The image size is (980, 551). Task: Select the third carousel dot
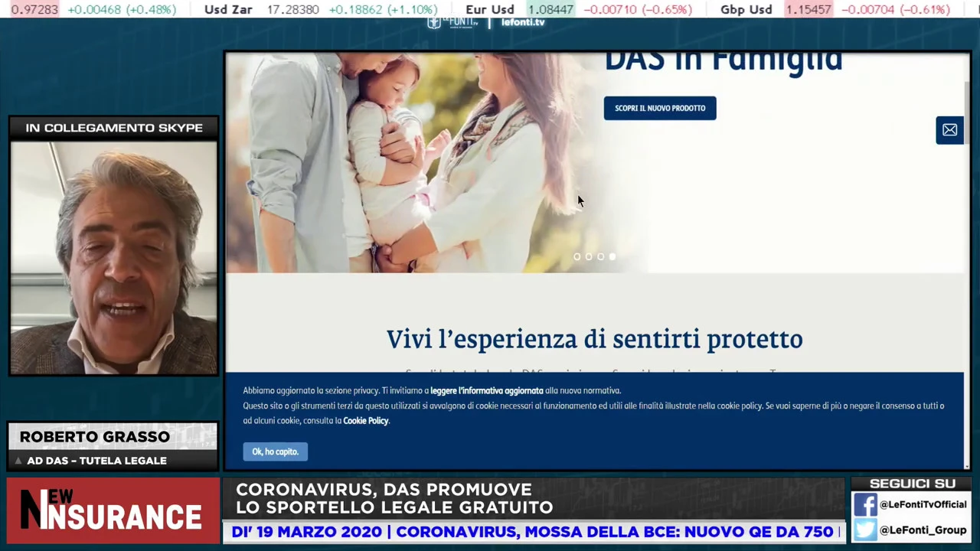[600, 257]
